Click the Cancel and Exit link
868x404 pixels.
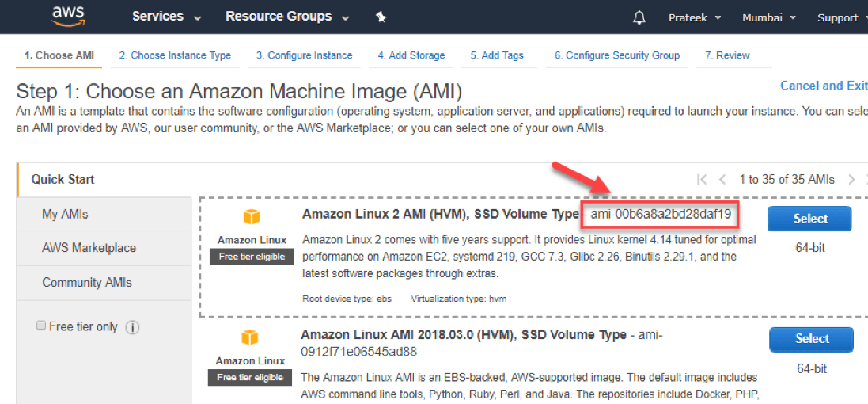pyautogui.click(x=823, y=86)
